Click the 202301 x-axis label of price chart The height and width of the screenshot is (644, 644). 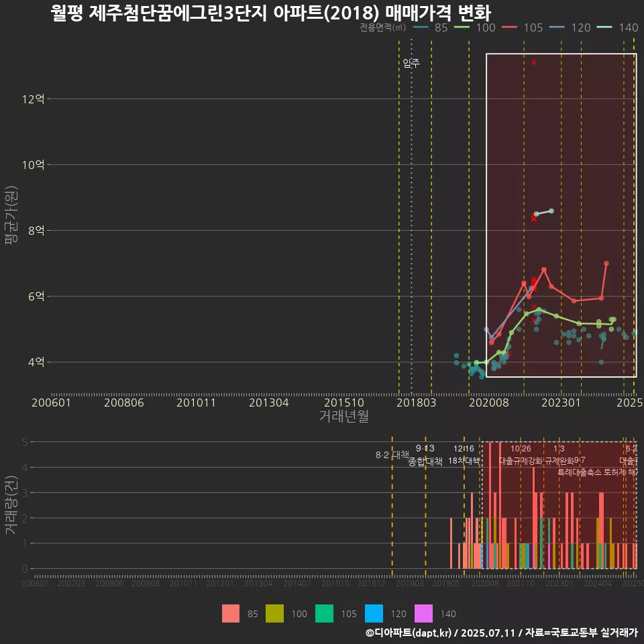click(561, 402)
